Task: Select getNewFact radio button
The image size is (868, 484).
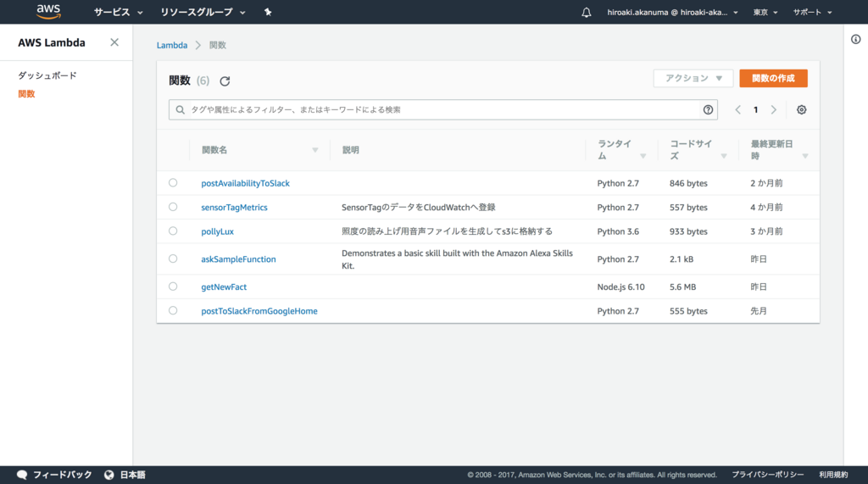Action: pos(173,287)
